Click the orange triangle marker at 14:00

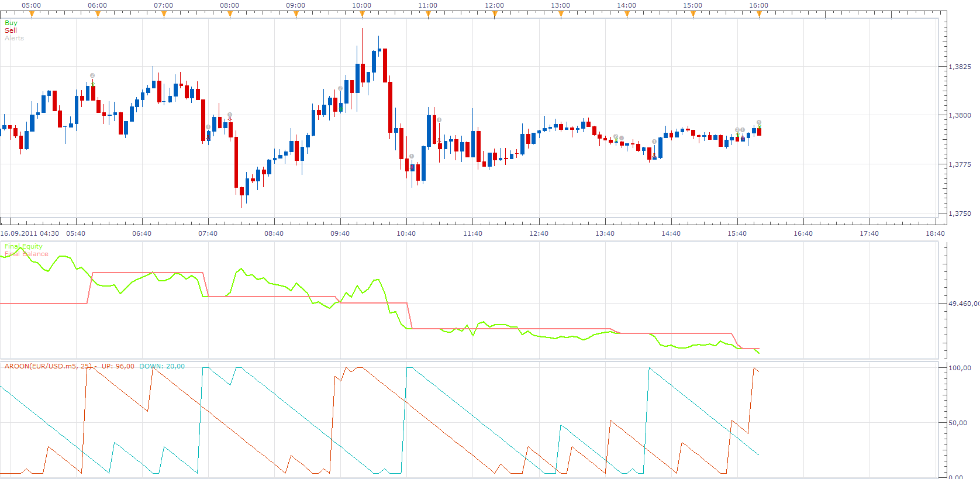click(x=627, y=15)
